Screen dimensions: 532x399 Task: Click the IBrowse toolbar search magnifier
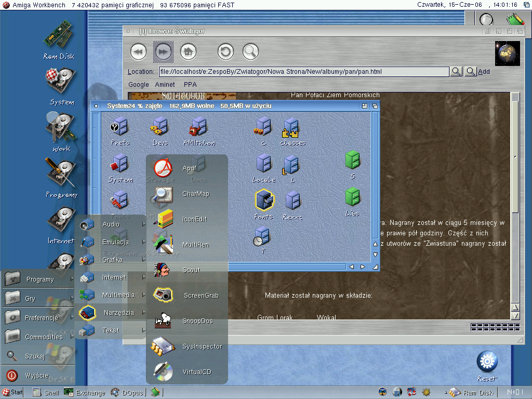coord(250,52)
